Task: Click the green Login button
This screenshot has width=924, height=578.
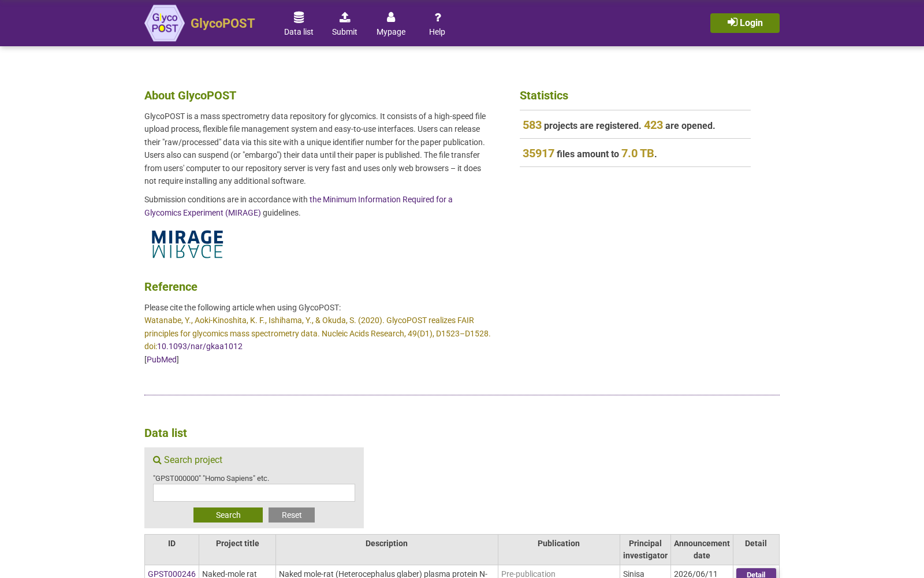Action: [x=745, y=23]
